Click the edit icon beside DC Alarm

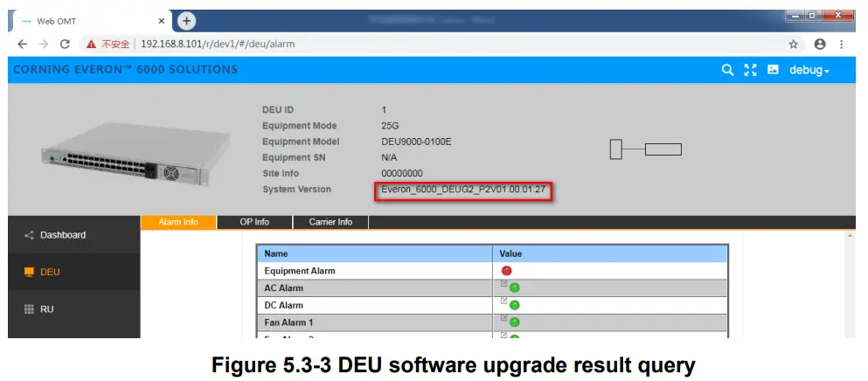pos(503,301)
